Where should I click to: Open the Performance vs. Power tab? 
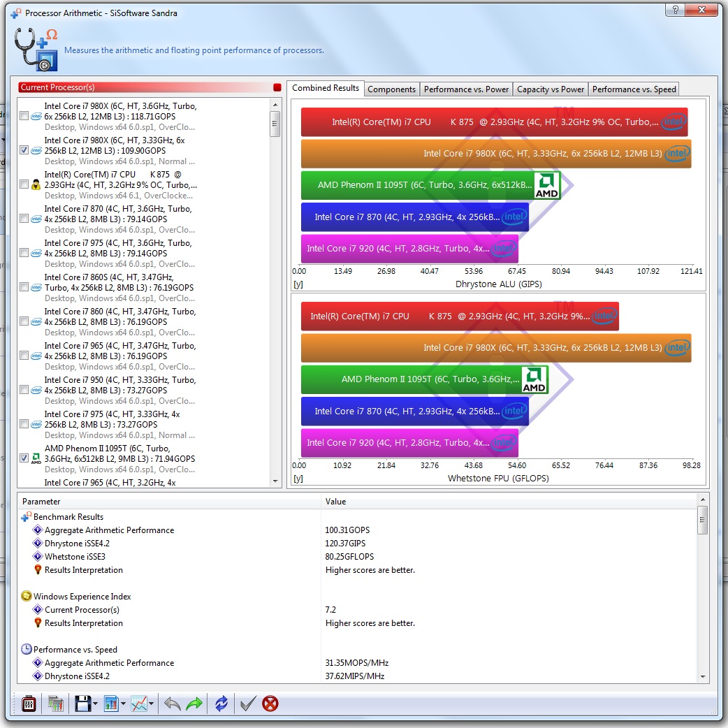click(466, 89)
